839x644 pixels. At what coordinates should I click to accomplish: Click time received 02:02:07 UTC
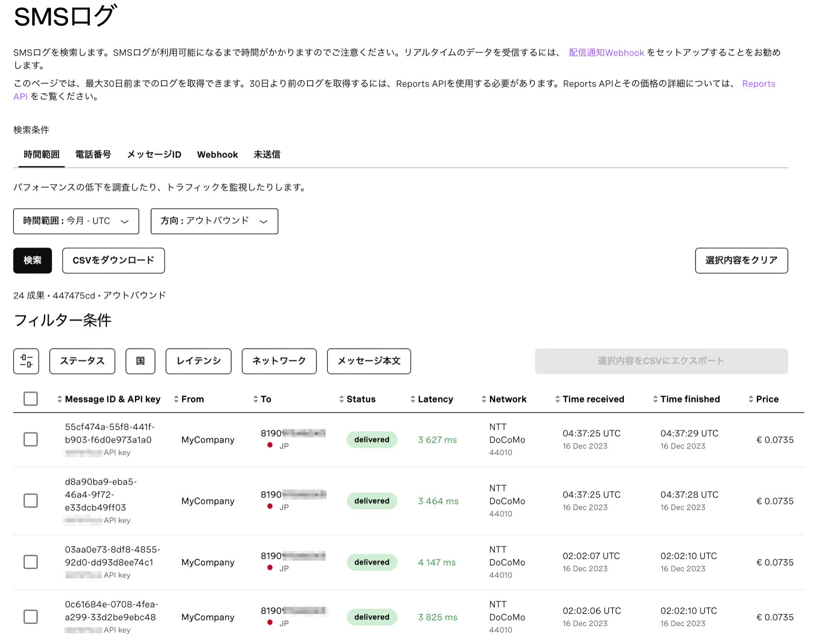[591, 556]
